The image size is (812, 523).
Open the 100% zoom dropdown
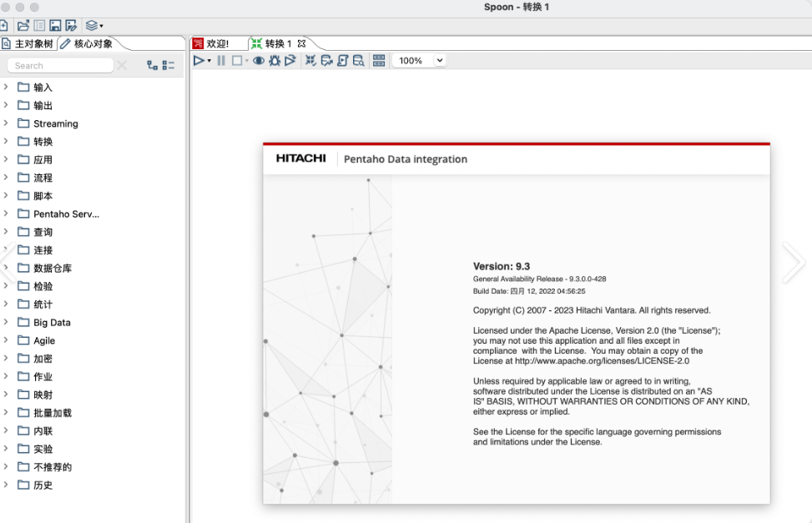pyautogui.click(x=440, y=61)
